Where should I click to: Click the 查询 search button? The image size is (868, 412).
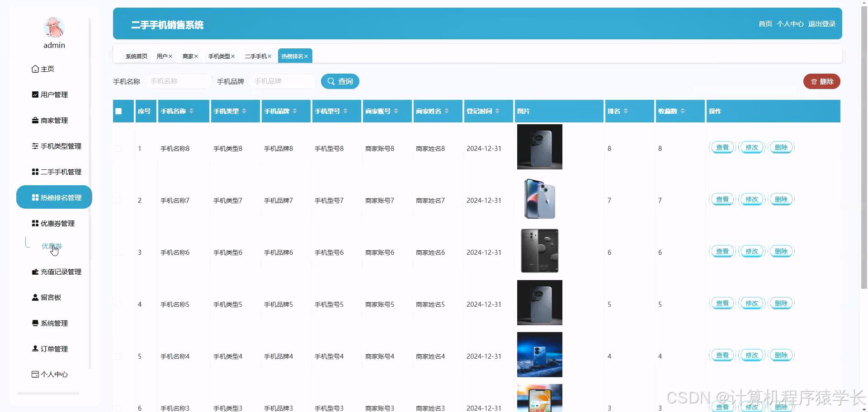[x=340, y=81]
